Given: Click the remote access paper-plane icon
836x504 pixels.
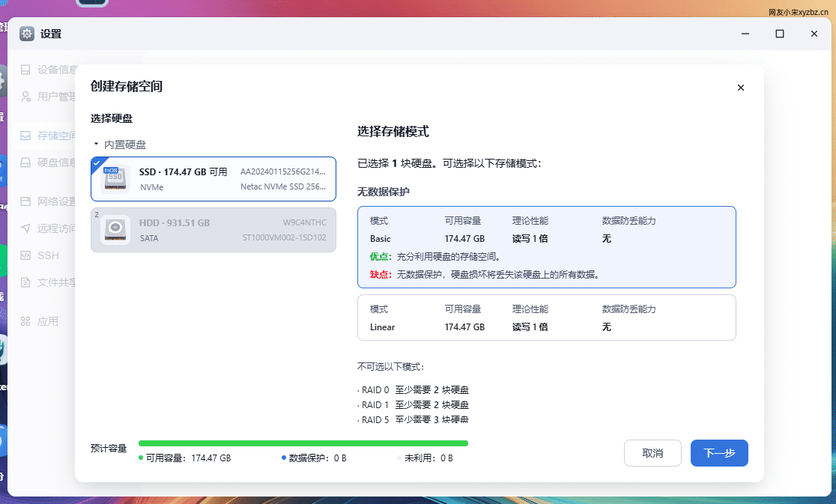Looking at the screenshot, I should [25, 228].
